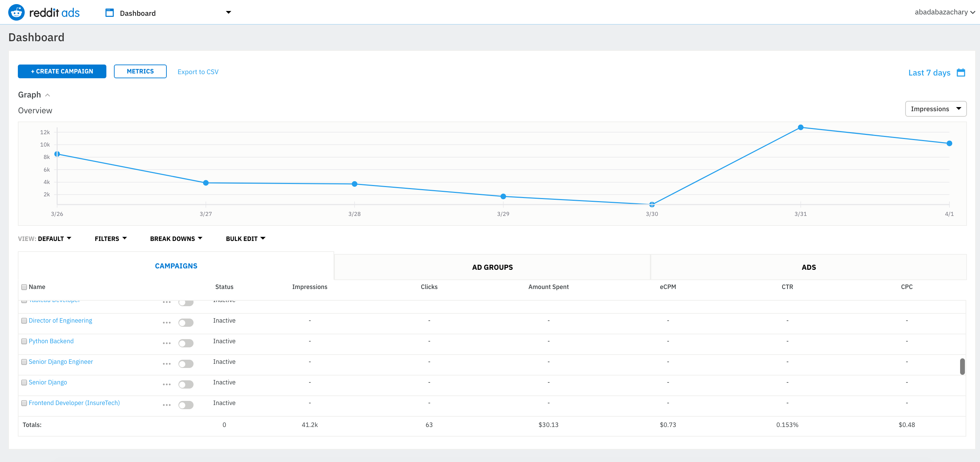
Task: Click the Create Campaign button
Action: (62, 71)
